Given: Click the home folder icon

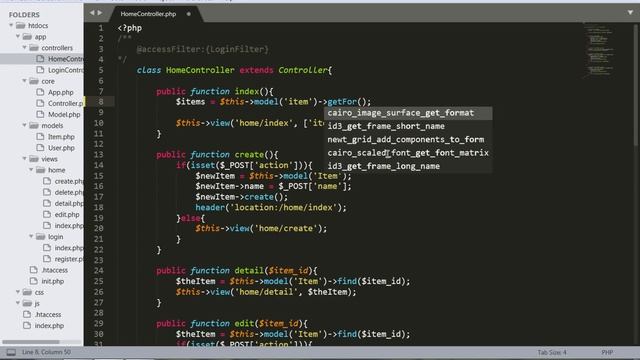Looking at the screenshot, I should 40,169.
